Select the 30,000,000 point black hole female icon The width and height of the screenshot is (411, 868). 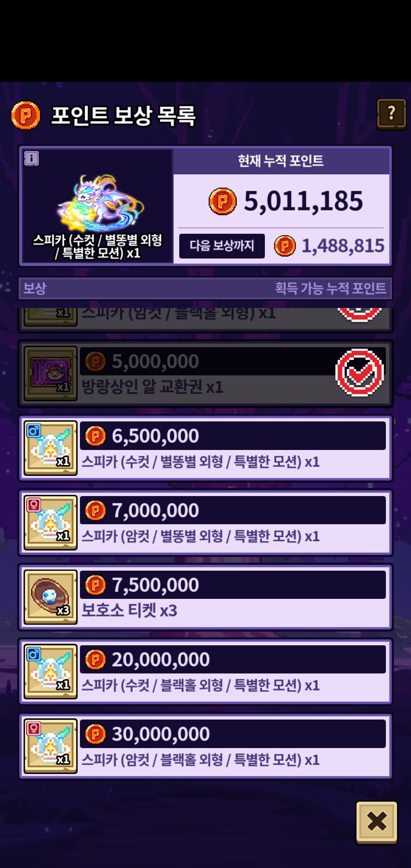pos(51,746)
